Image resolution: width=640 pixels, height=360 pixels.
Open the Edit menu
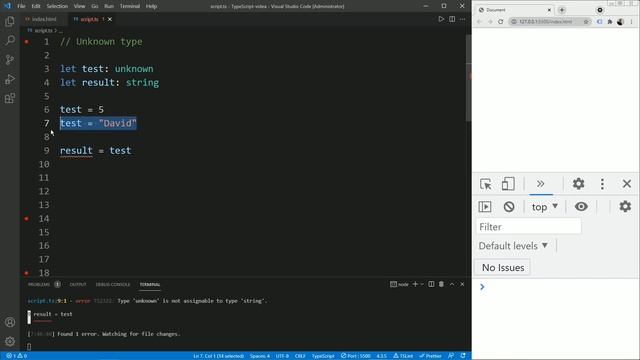pos(36,6)
